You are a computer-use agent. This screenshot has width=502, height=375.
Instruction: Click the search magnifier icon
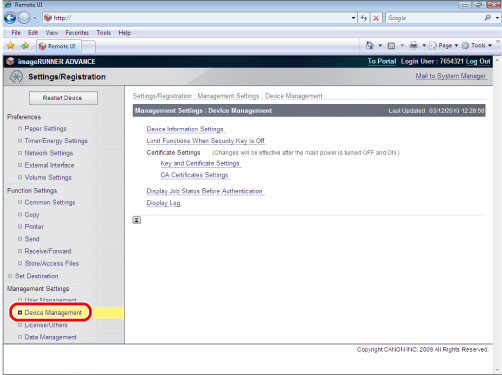(x=488, y=18)
